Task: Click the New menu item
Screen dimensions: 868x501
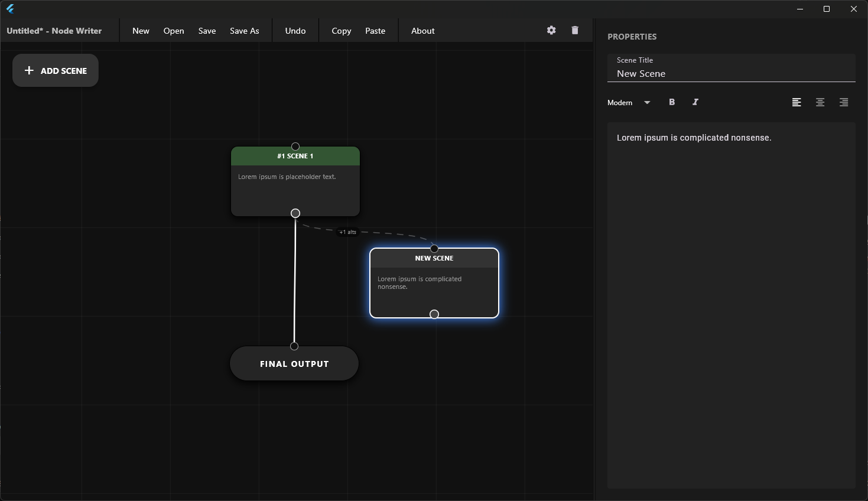Action: click(x=141, y=31)
